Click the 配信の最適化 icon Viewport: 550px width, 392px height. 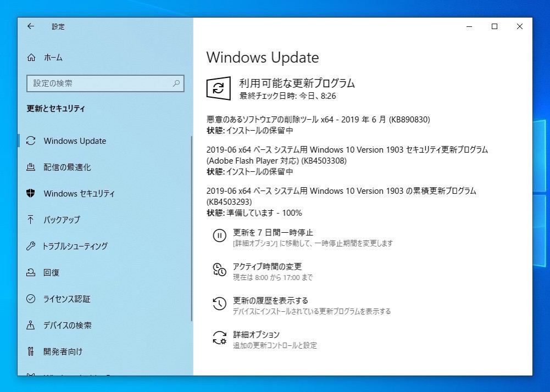(x=31, y=167)
